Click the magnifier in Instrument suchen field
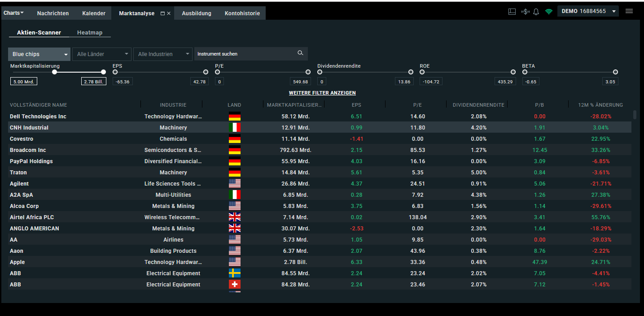 coord(300,52)
